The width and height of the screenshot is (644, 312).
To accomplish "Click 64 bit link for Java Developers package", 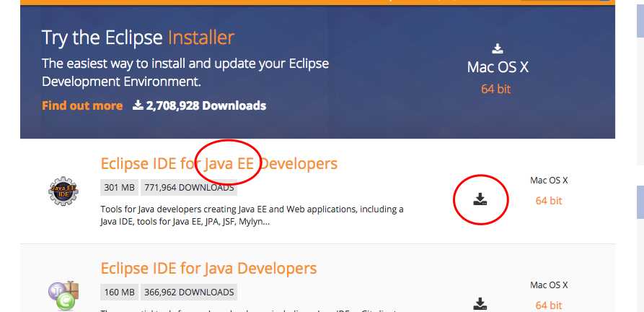I will 549,305.
